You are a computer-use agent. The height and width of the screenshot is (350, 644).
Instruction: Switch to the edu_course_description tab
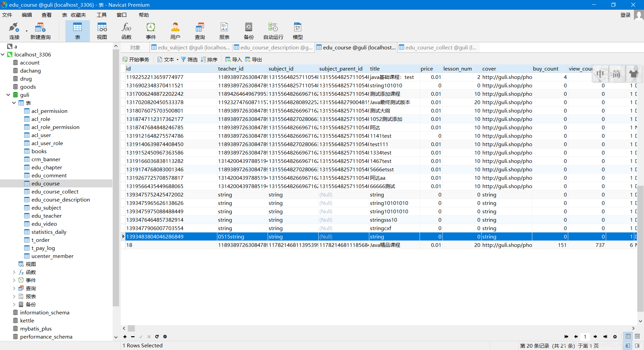(x=273, y=47)
